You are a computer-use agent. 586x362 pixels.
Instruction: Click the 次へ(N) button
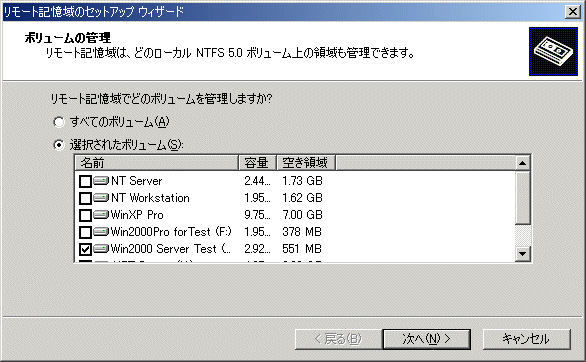click(x=426, y=339)
